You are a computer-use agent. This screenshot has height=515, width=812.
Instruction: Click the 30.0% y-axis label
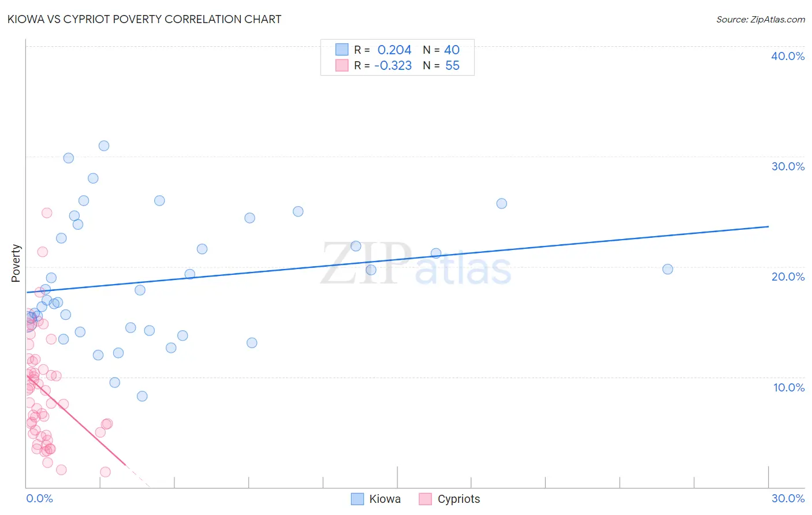[x=788, y=166]
